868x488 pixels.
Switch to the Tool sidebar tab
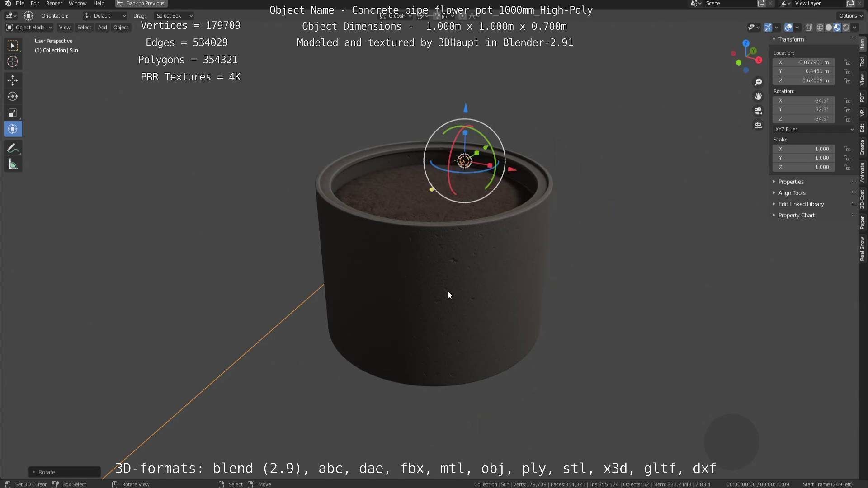pyautogui.click(x=863, y=61)
